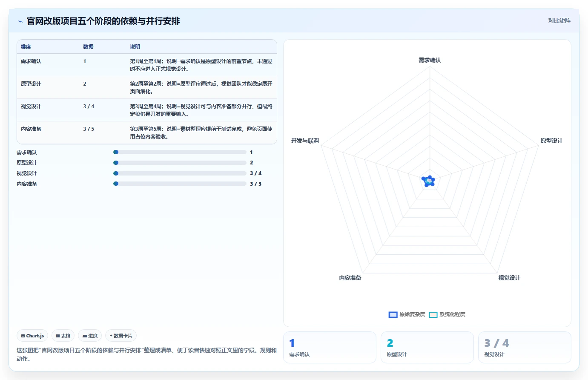Select the 原型设计 table row cell
588x380 pixels.
31,84
